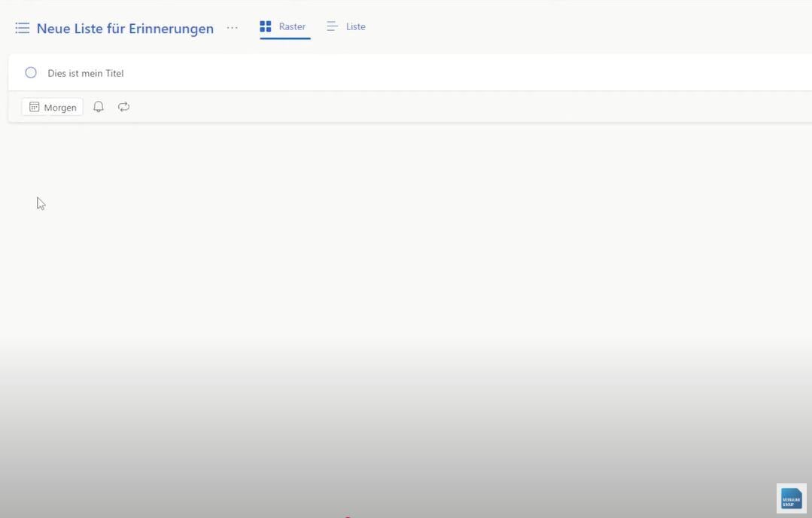812x518 pixels.
Task: Switch to the Raster view tab
Action: (x=283, y=26)
